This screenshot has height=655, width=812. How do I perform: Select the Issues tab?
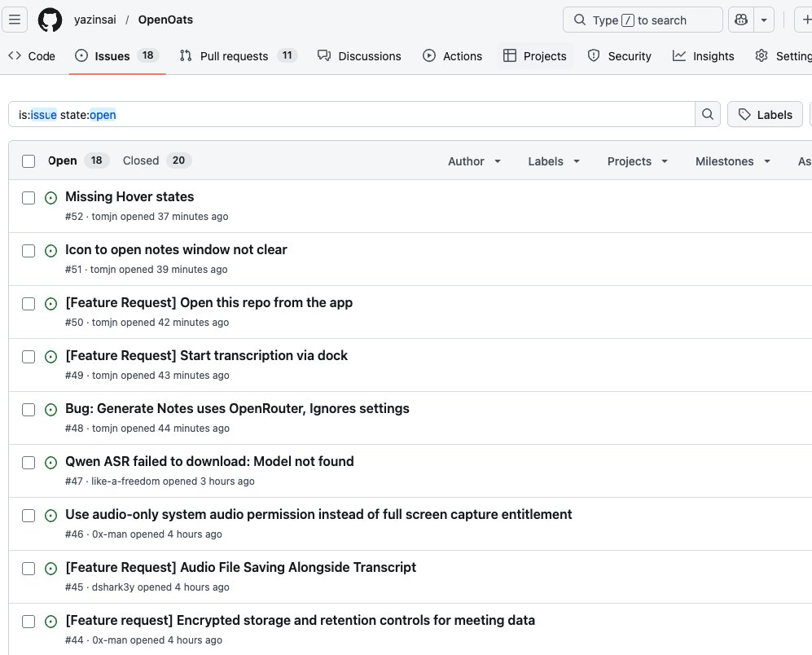pos(117,56)
